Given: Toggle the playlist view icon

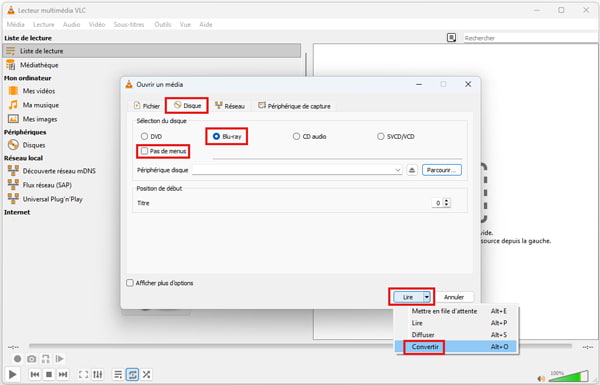Looking at the screenshot, I should click(x=118, y=374).
